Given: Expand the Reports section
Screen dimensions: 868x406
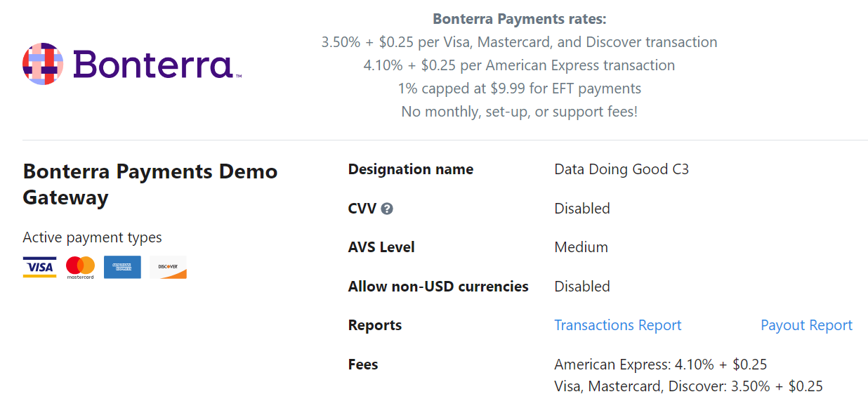Looking at the screenshot, I should (374, 325).
